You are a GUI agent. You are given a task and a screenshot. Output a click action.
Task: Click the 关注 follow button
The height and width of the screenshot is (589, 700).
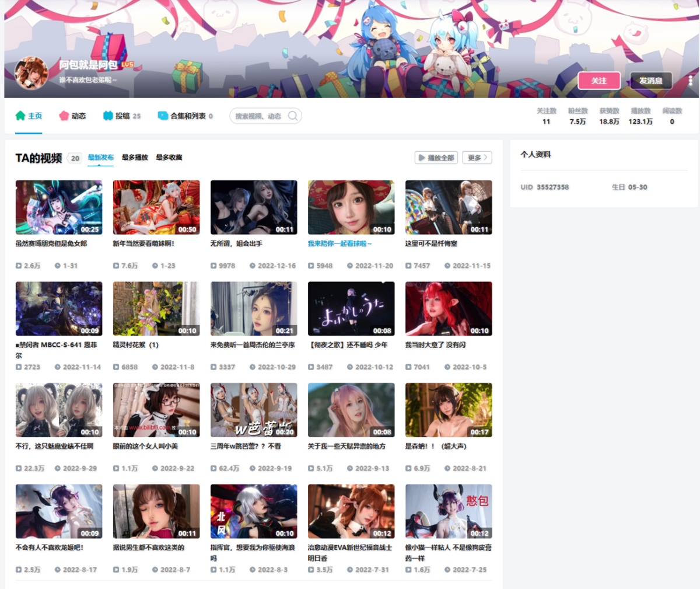599,81
